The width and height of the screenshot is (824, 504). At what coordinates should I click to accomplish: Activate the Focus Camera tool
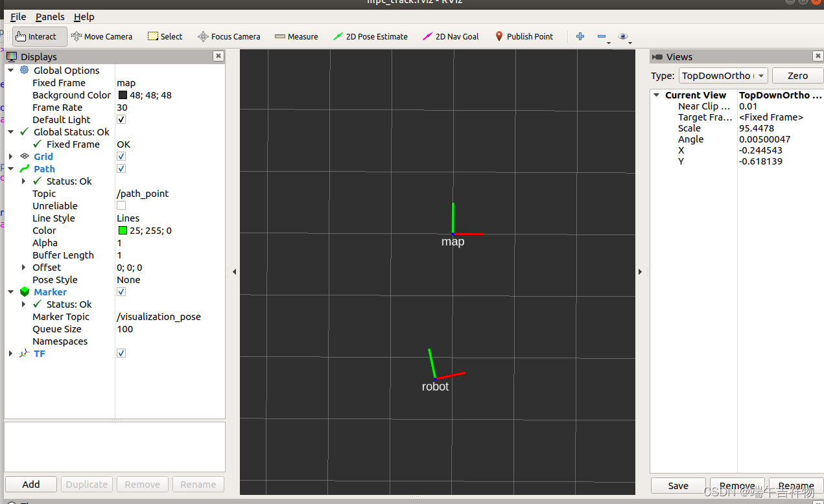[229, 36]
